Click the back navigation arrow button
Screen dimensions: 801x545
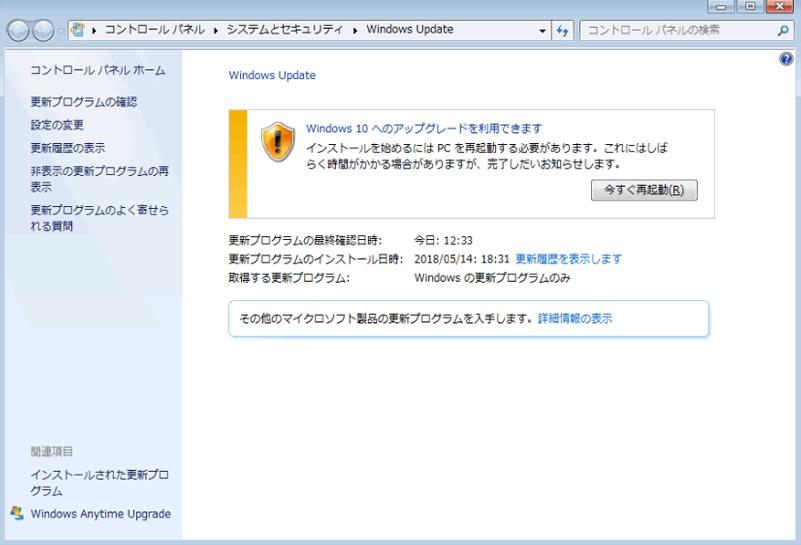point(18,31)
